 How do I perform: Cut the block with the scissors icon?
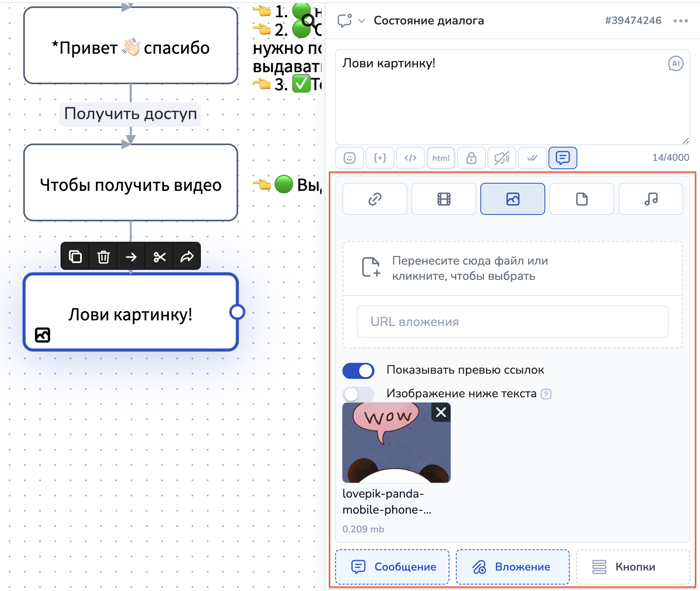(x=160, y=257)
